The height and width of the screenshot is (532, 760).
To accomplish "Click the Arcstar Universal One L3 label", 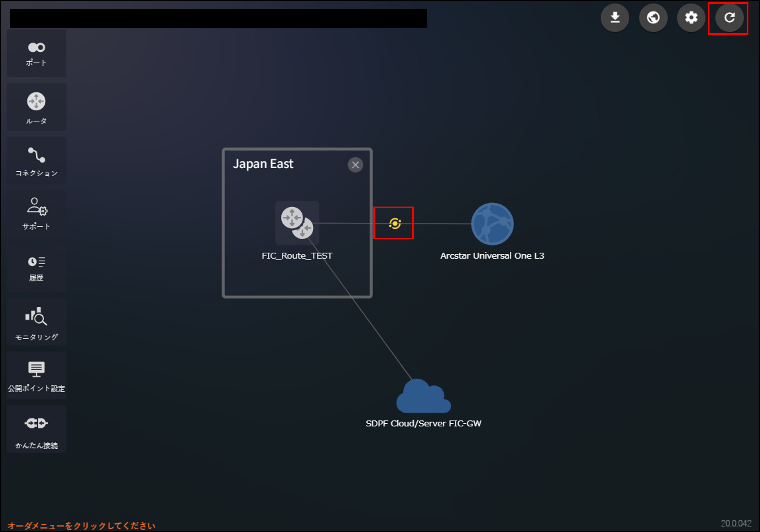I will point(492,256).
